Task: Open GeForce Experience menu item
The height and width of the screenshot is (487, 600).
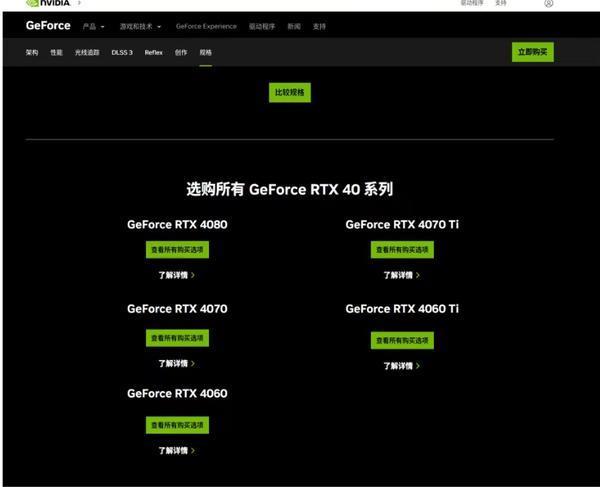Action: point(206,26)
